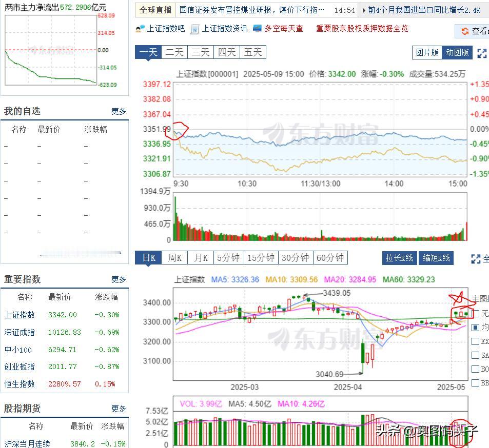Screen dimensions: 489x448
Task: Switch to the 三天 chart tab
Action: coord(201,52)
